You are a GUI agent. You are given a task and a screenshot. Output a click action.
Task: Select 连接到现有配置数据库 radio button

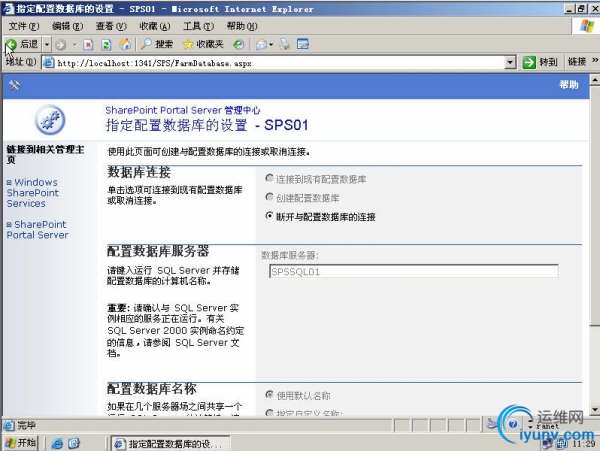[x=269, y=178]
